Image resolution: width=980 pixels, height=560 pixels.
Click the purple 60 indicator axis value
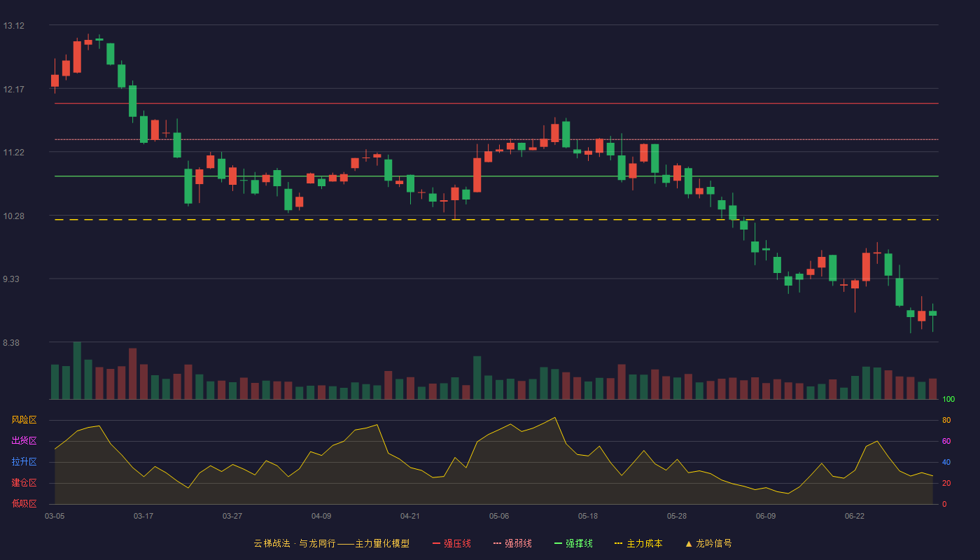tap(946, 442)
